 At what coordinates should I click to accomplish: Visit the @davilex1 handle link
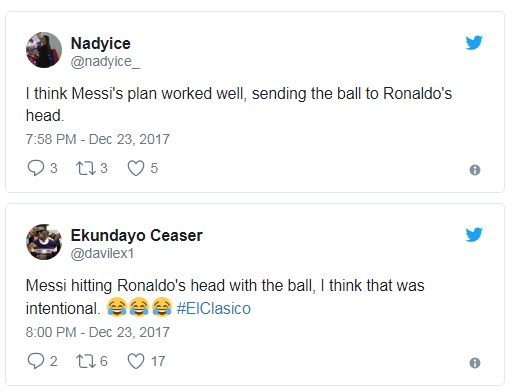(x=102, y=253)
